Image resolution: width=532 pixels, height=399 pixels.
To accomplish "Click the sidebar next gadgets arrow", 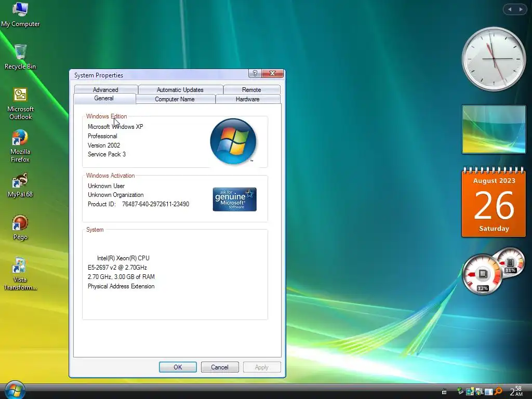I will tap(521, 9).
